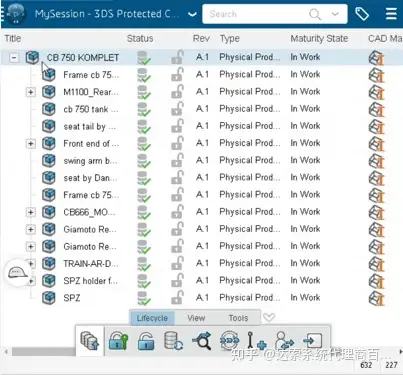The width and height of the screenshot is (403, 375).
Task: Click In Work state of seat tail row
Action: (x=305, y=126)
